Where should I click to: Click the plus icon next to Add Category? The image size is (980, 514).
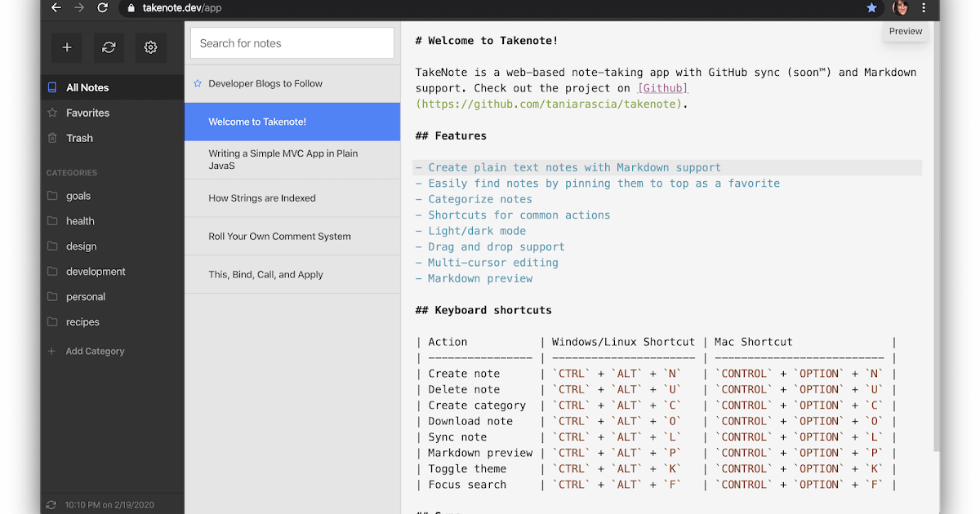[x=51, y=351]
